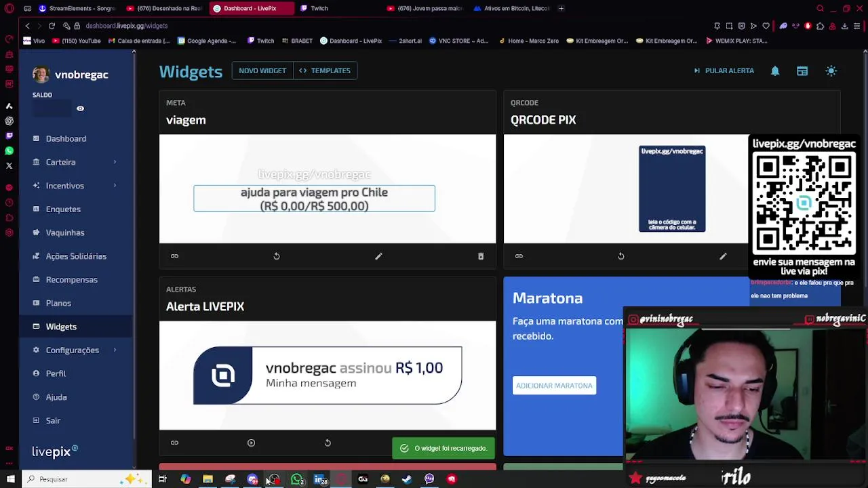Expand the Configurações submenu arrow
Image resolution: width=868 pixels, height=488 pixels.
click(115, 350)
